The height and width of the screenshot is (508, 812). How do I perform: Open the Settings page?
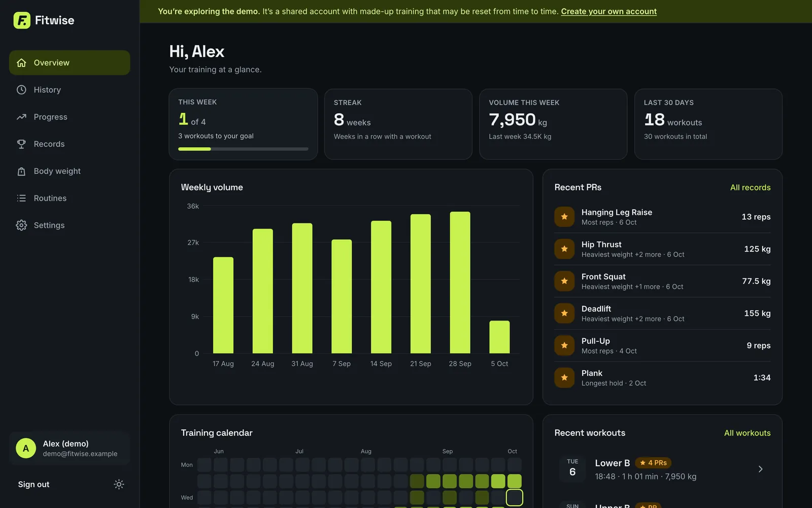70,225
